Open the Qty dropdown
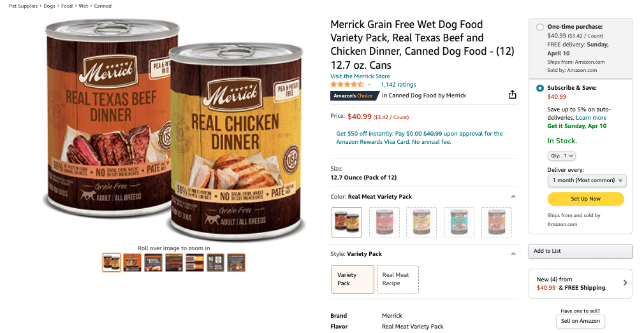The height and width of the screenshot is (333, 644). 562,155
